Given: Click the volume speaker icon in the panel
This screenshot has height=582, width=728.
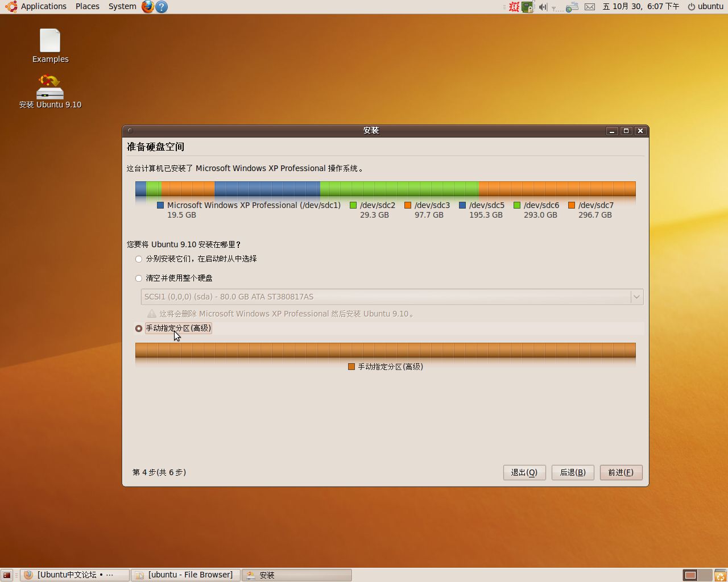Looking at the screenshot, I should [x=543, y=7].
